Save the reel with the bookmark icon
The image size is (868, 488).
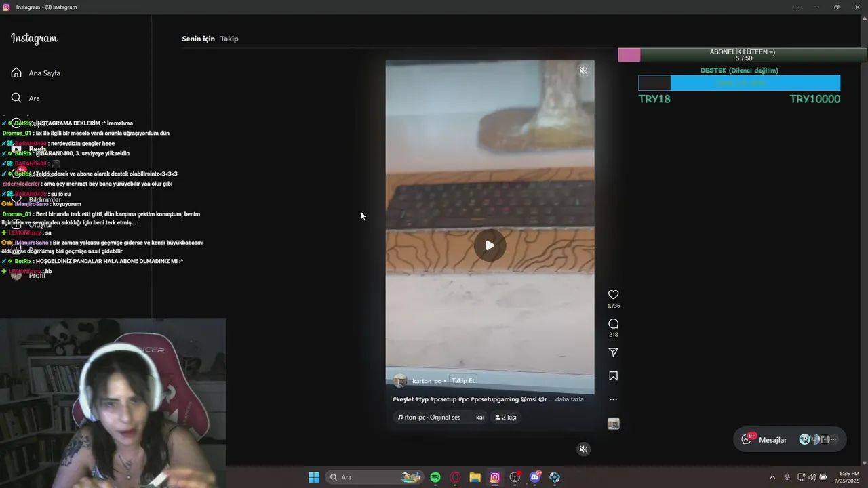point(613,375)
